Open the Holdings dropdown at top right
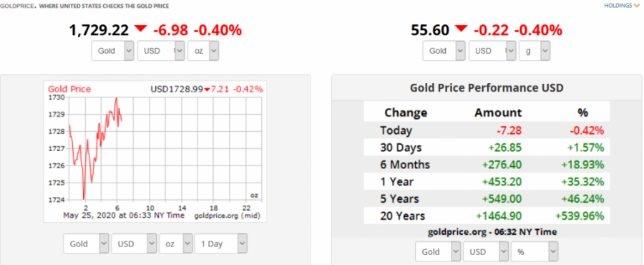This screenshot has height=265, width=644. [621, 5]
